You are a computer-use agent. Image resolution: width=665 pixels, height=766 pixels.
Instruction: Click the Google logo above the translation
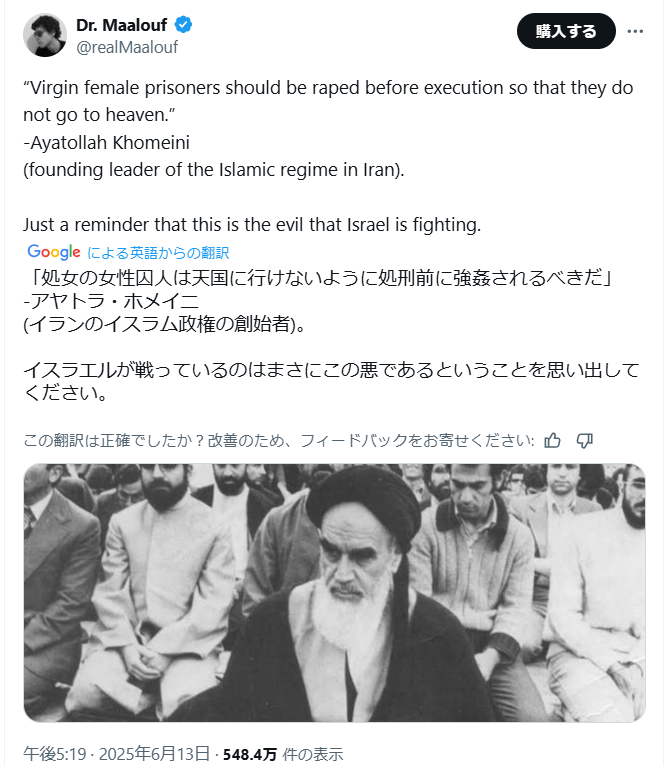[x=54, y=252]
